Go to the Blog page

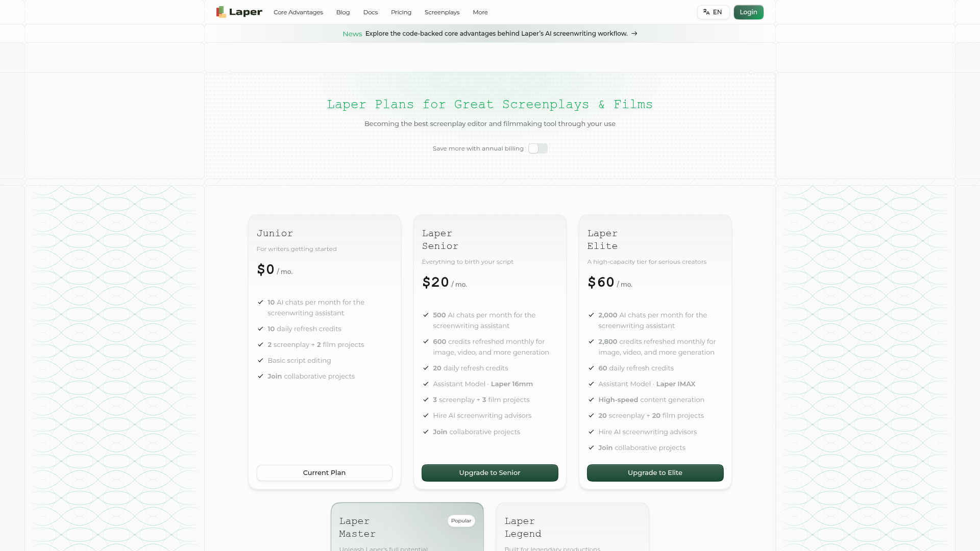[343, 12]
